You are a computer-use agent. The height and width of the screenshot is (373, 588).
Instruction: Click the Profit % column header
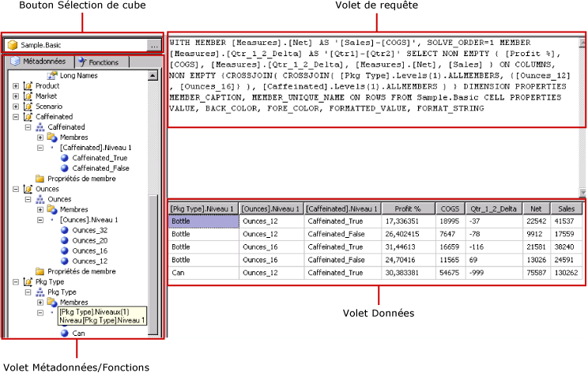[x=408, y=209]
